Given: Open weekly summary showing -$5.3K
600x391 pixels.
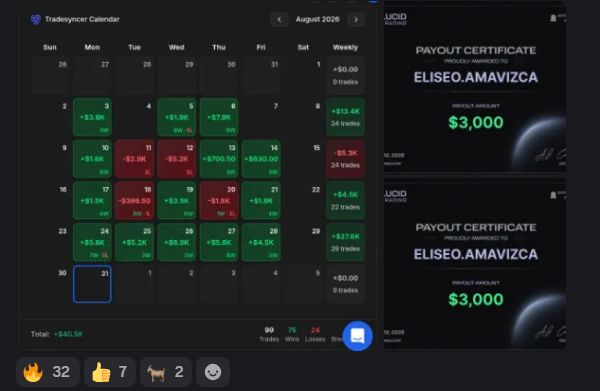Looking at the screenshot, I should tap(346, 159).
